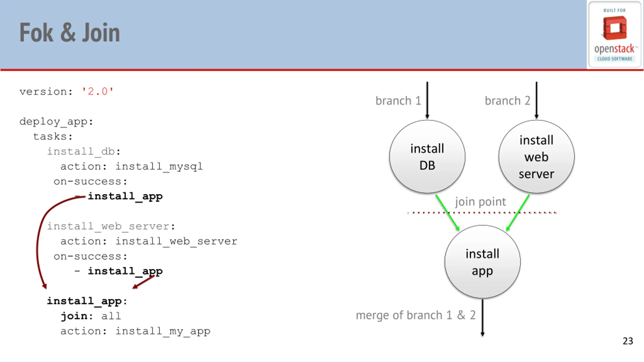Viewport: 644px width, 362px height.
Task: Click the 'Fok & Join' slide title
Action: point(70,32)
